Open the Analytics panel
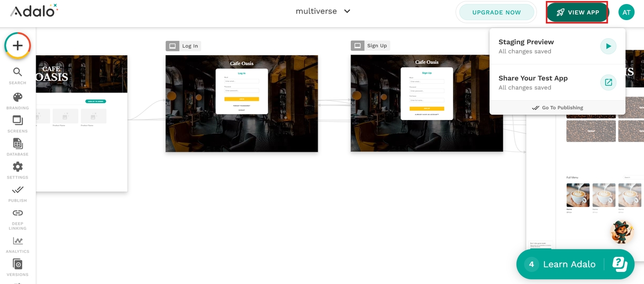 pyautogui.click(x=18, y=245)
